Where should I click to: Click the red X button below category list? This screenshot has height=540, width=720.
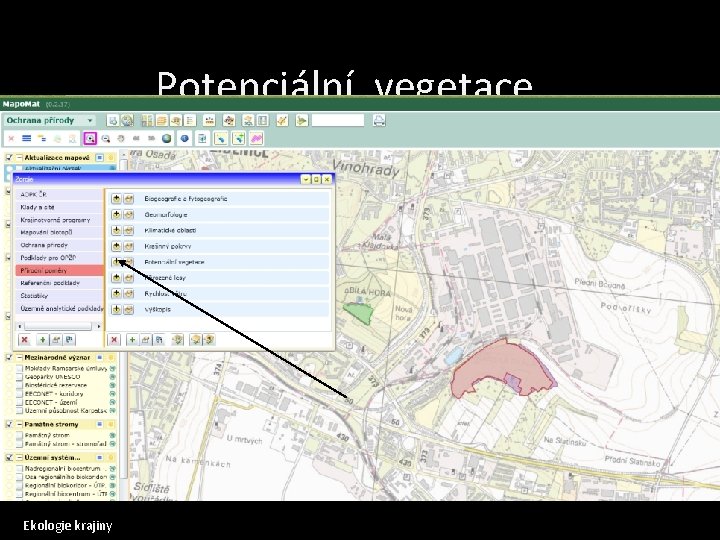[x=24, y=340]
